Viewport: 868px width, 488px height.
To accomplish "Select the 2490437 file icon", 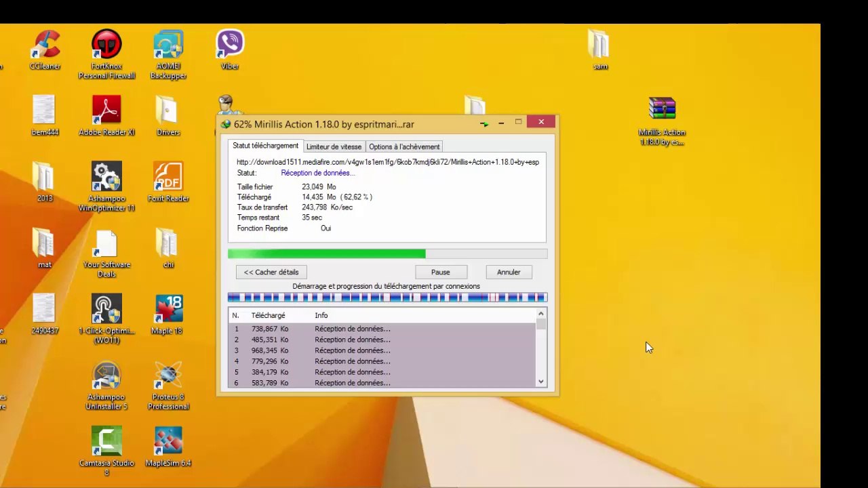I will (45, 314).
